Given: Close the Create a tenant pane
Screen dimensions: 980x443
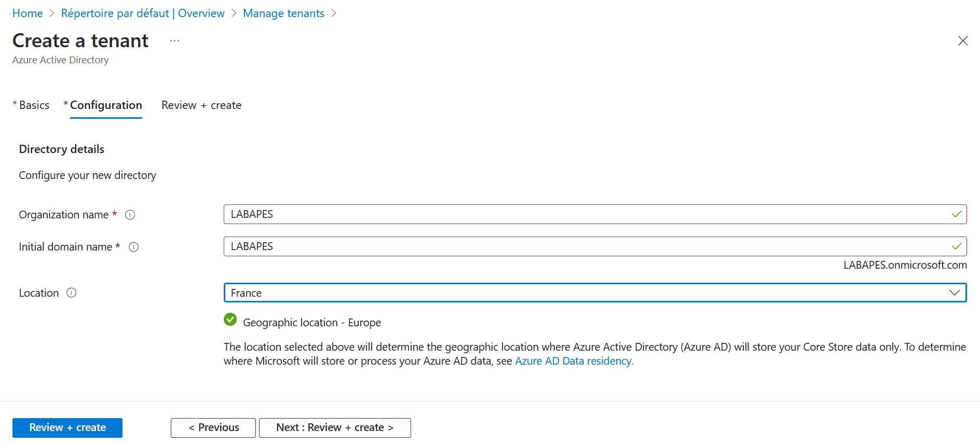Looking at the screenshot, I should tap(962, 41).
